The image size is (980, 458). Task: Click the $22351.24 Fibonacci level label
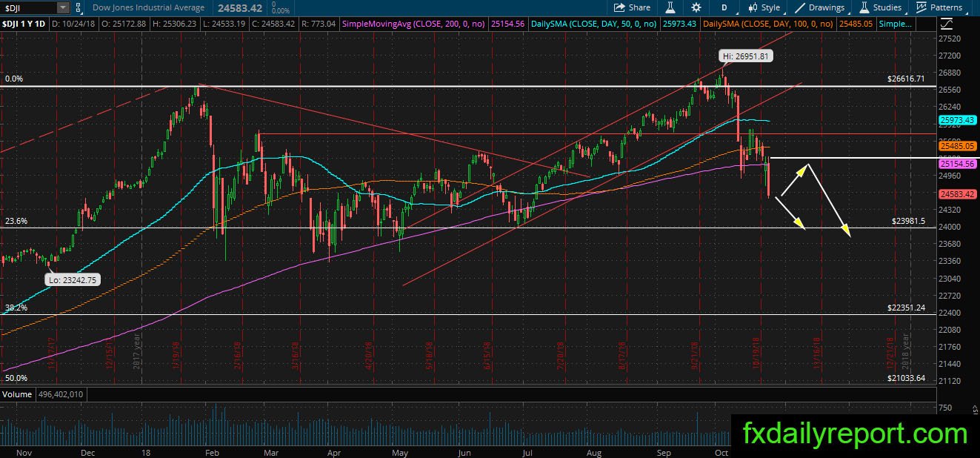pos(906,308)
